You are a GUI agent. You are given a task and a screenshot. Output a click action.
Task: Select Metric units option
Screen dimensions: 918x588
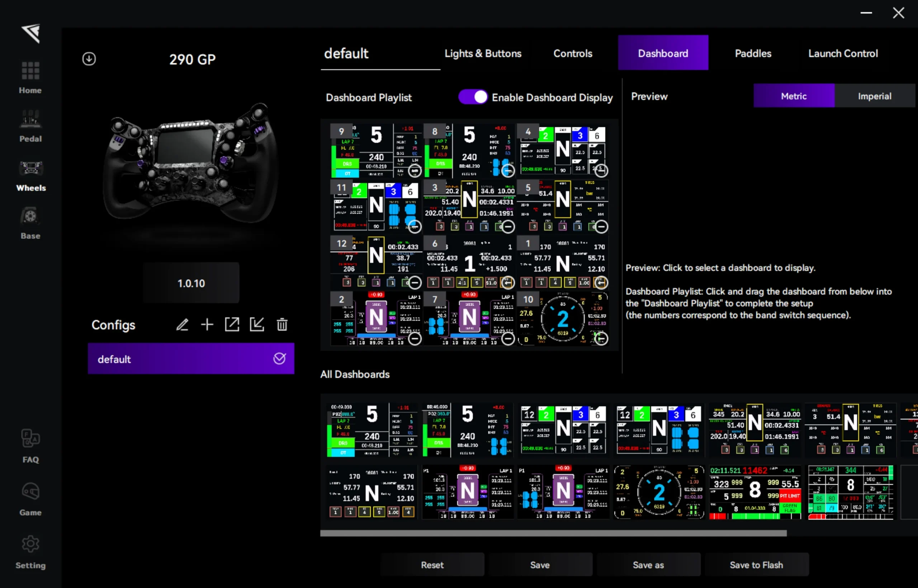coord(794,96)
